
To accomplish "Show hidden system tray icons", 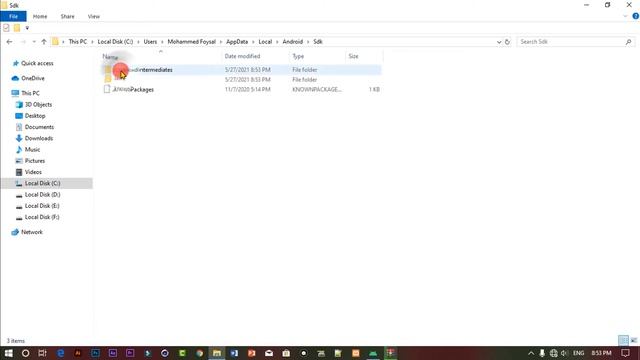I will tap(531, 353).
